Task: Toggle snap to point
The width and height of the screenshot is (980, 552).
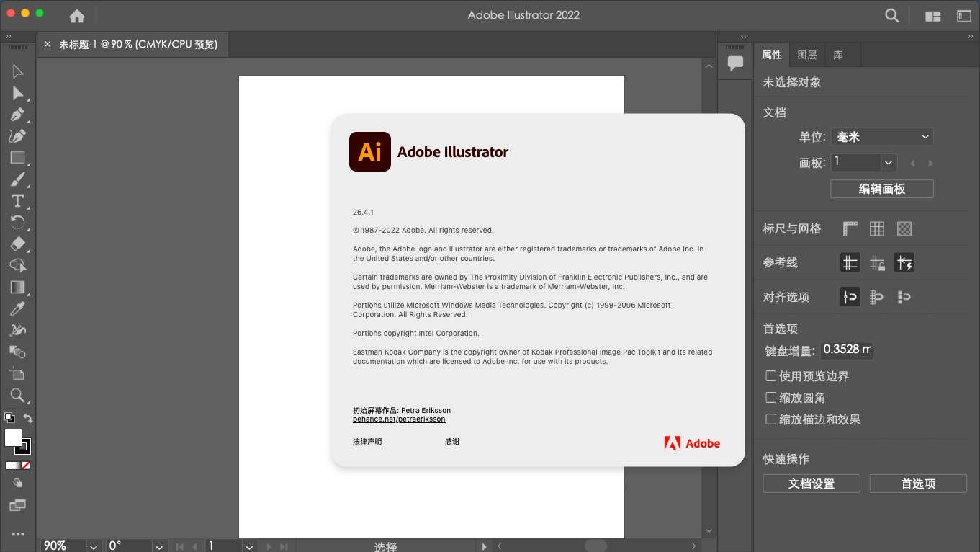Action: (850, 296)
